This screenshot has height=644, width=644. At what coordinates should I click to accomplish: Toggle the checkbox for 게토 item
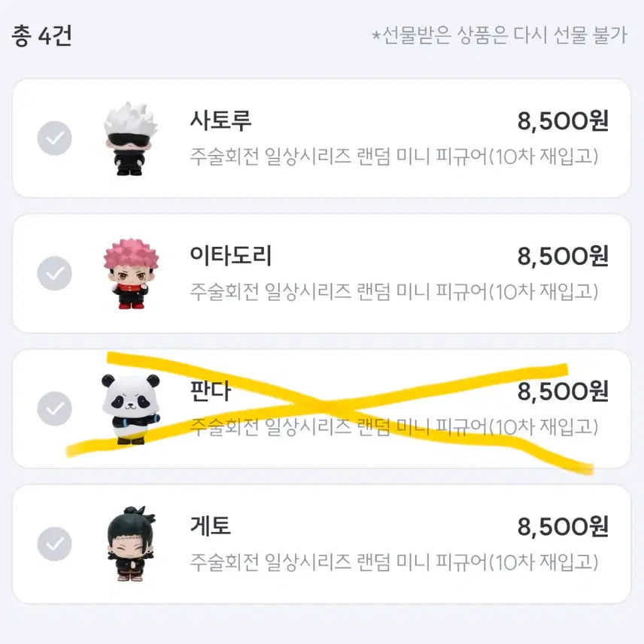[54, 544]
